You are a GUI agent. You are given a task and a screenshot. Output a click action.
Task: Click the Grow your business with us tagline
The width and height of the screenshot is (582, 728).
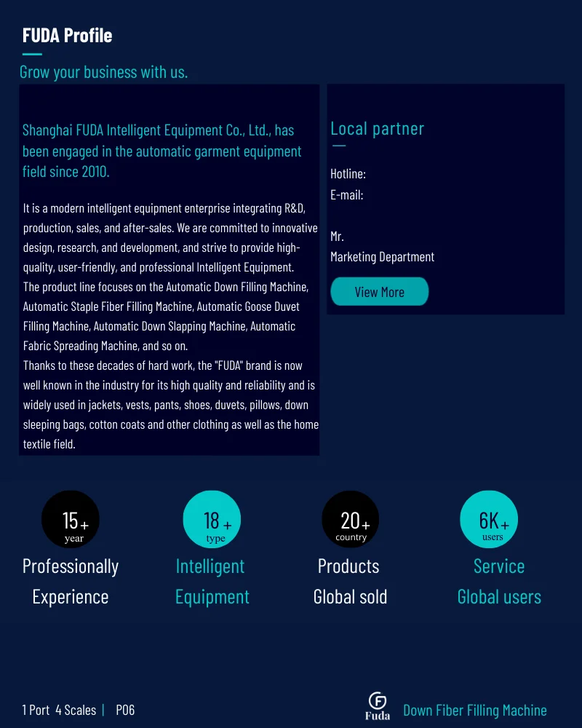point(103,72)
